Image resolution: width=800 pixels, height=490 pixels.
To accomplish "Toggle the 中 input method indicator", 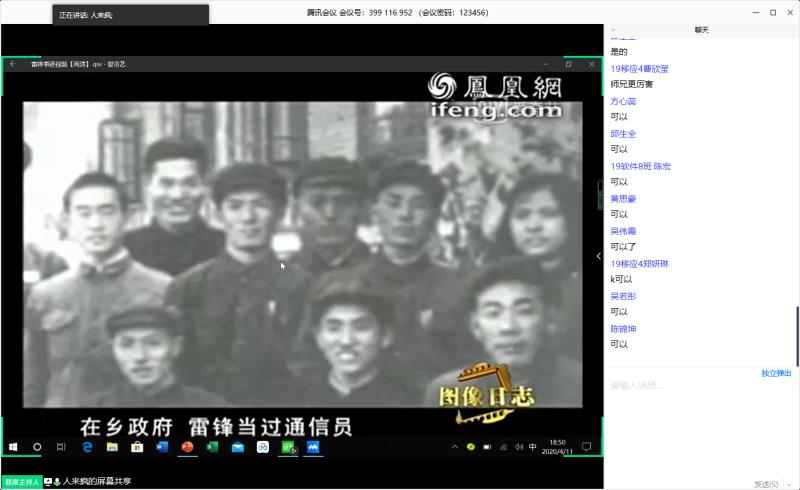I will [x=533, y=447].
